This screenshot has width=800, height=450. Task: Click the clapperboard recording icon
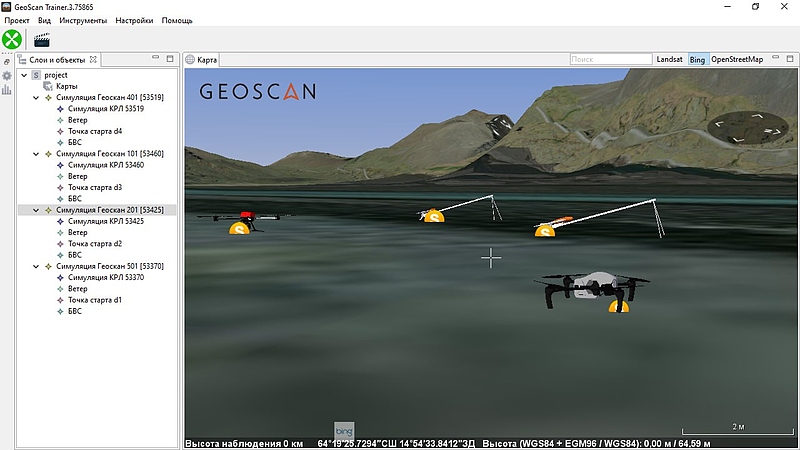pos(41,39)
